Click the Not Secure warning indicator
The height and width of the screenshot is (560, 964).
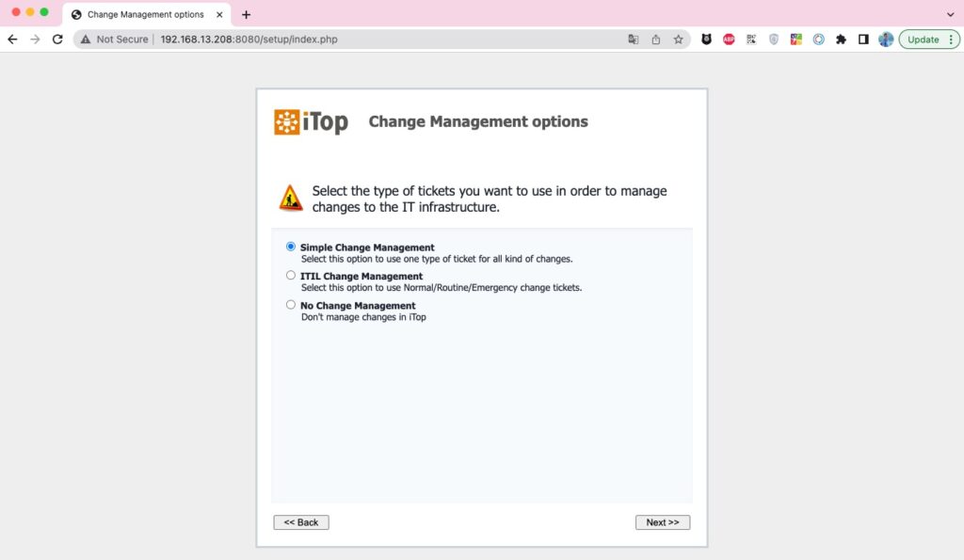[114, 40]
